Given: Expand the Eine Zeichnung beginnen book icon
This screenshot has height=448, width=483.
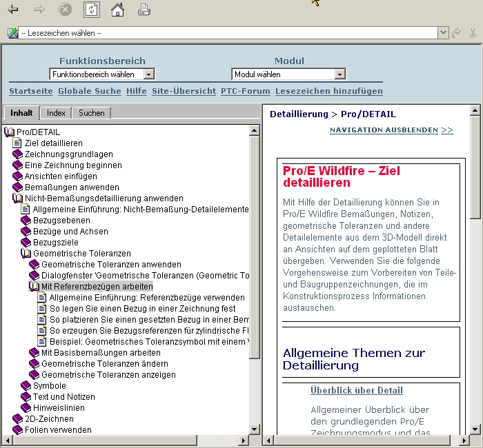Looking at the screenshot, I should pyautogui.click(x=17, y=165).
